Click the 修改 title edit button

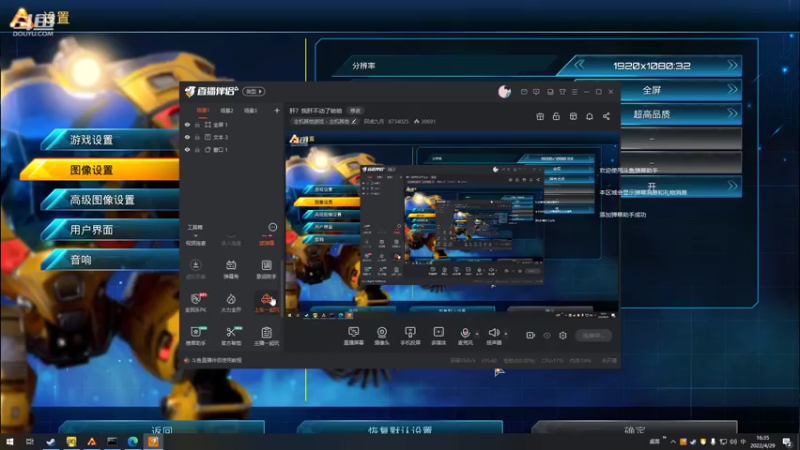pyautogui.click(x=356, y=111)
